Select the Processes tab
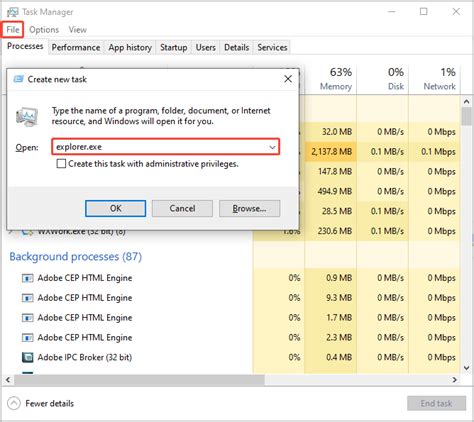The width and height of the screenshot is (474, 422). (x=25, y=46)
